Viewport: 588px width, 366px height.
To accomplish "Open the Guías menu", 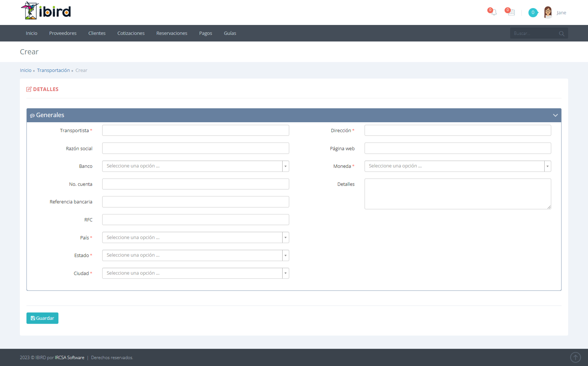I will point(230,33).
